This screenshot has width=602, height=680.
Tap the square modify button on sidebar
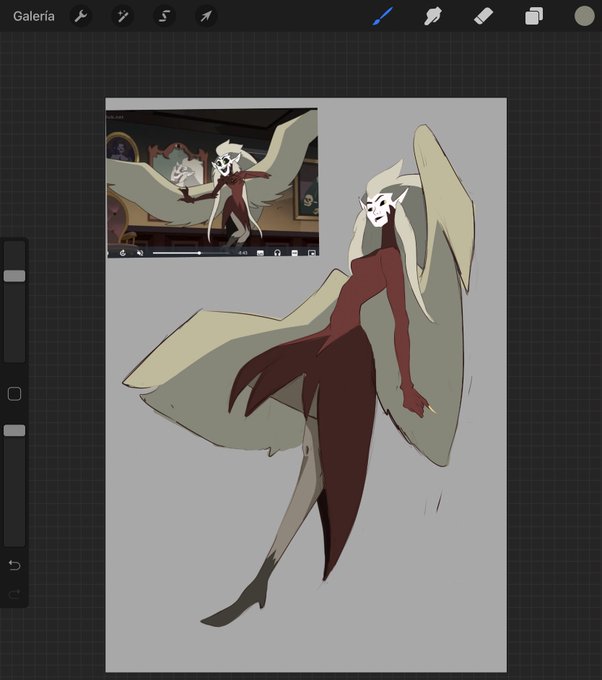pos(14,394)
